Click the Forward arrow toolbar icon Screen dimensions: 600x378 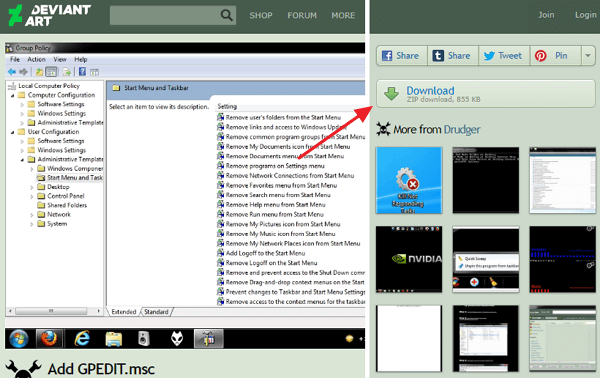[x=23, y=72]
